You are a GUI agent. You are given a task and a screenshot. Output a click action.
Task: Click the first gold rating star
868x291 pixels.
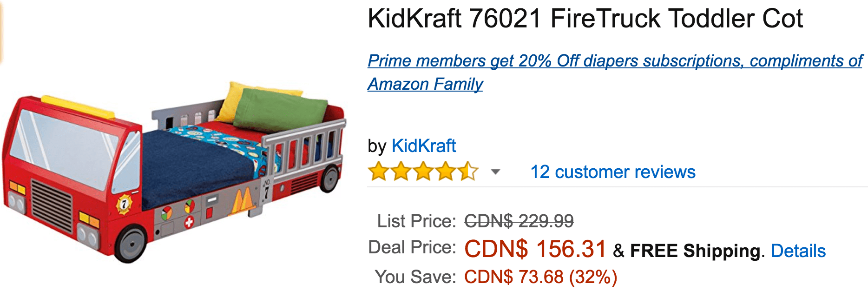click(x=378, y=172)
